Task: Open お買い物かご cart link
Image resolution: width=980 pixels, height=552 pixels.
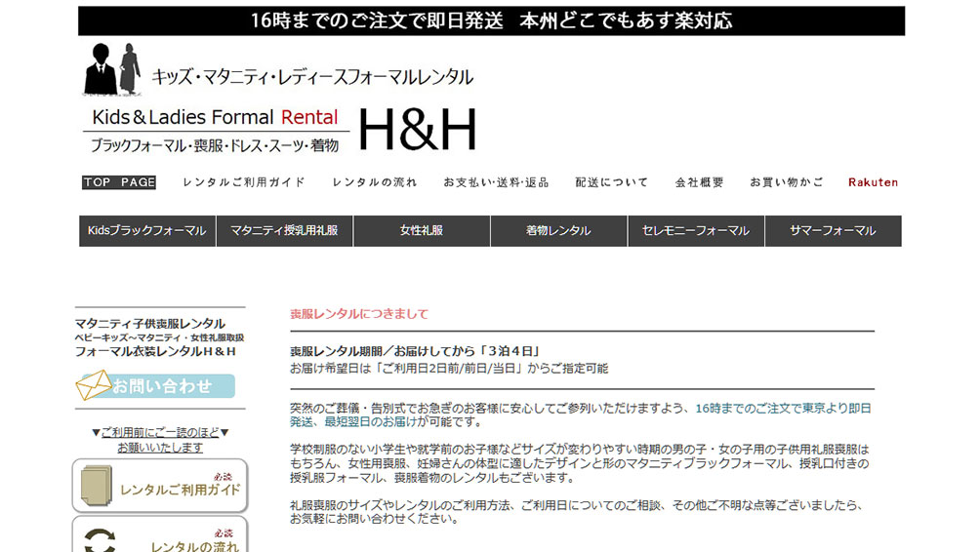Action: 787,182
